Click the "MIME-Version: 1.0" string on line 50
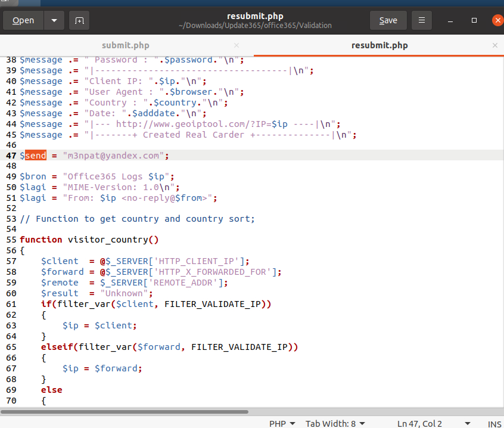The height and width of the screenshot is (428, 504). [x=119, y=187]
